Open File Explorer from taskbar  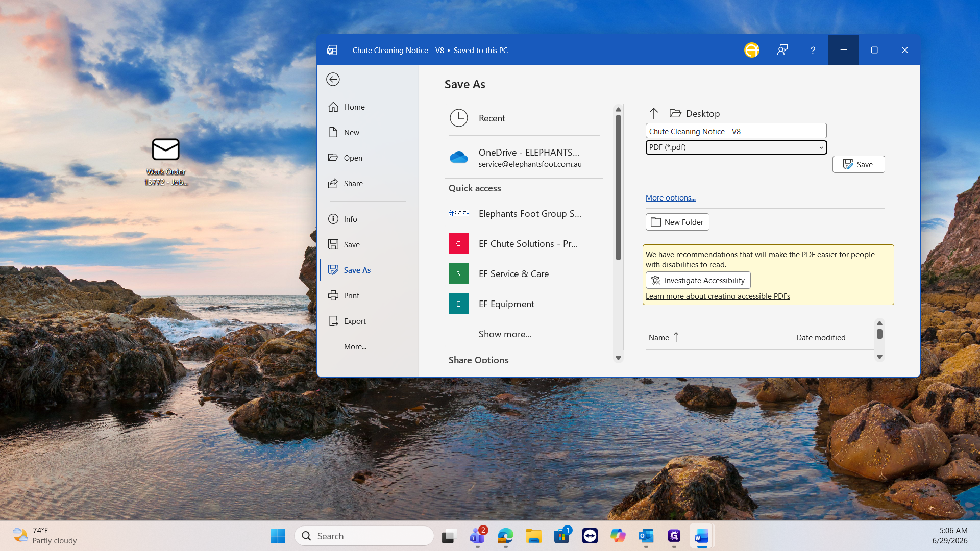tap(534, 536)
